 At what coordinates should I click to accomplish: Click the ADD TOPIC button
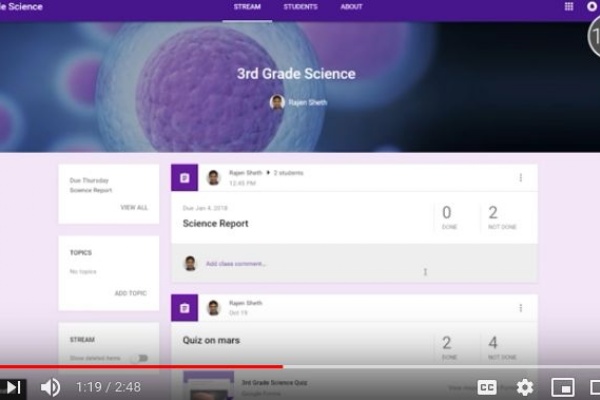click(130, 293)
